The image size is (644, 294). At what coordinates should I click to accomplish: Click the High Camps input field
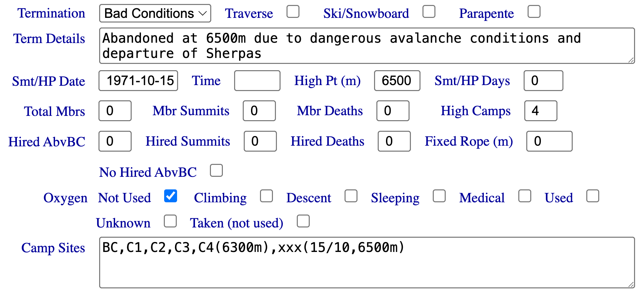click(x=541, y=111)
